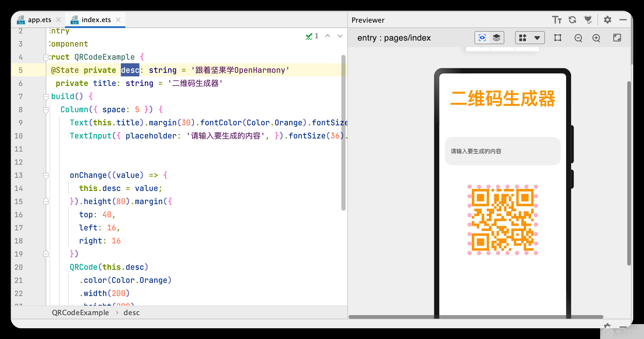Screen dimensions: 644x339
Task: Click the crop frame icon in Previewer toolbar
Action: (x=557, y=38)
